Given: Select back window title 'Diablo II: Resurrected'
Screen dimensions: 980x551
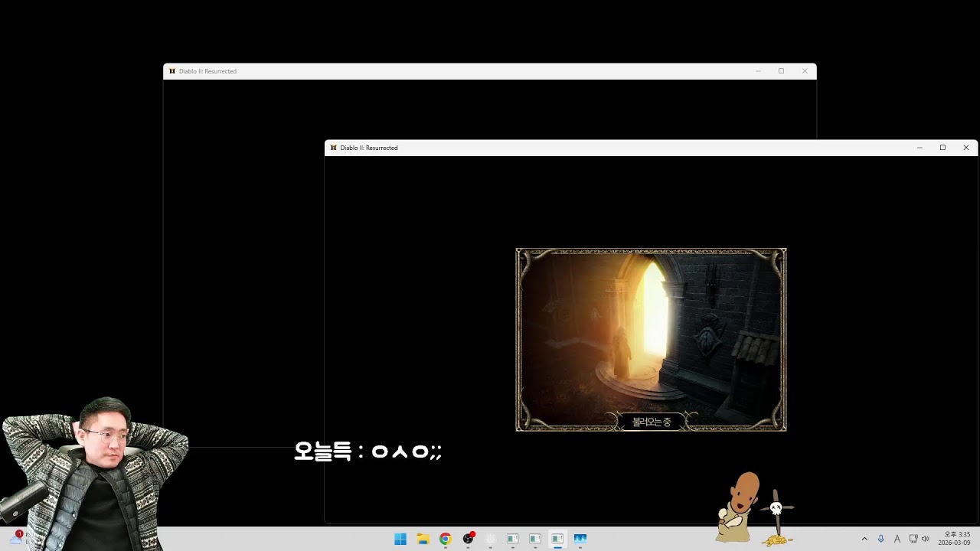Looking at the screenshot, I should click(207, 71).
